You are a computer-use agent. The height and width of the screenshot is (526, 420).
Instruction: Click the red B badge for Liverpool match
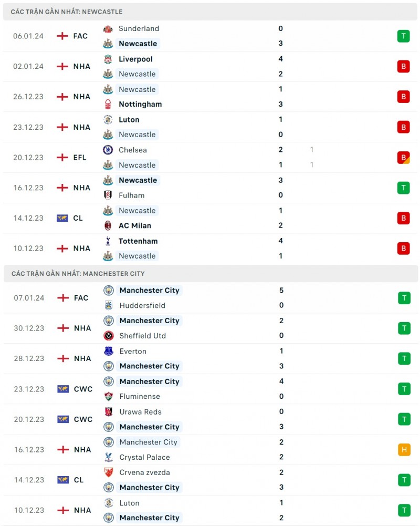click(x=403, y=66)
